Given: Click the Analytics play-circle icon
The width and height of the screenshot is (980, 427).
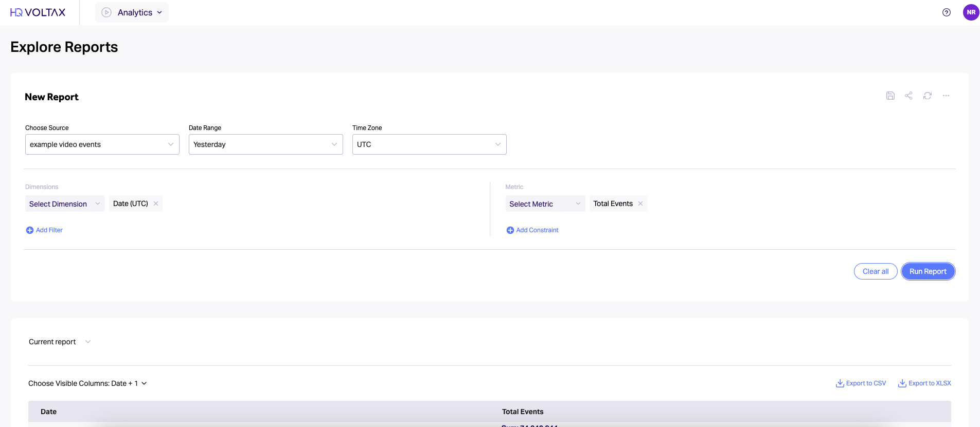Looking at the screenshot, I should coord(106,12).
